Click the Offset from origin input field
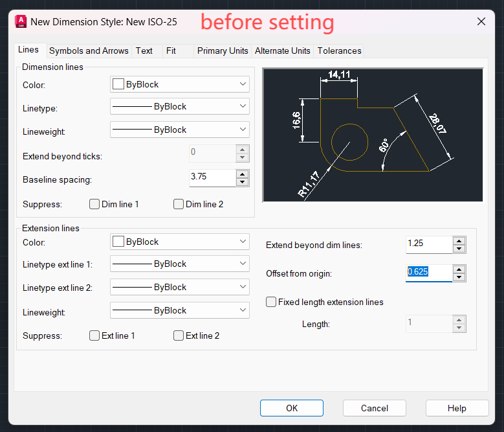Screen dimensions: 504x432 (x=428, y=272)
